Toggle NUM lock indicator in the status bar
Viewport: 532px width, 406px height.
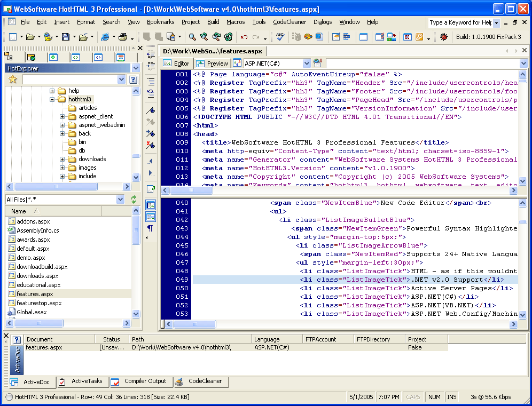[x=435, y=397]
